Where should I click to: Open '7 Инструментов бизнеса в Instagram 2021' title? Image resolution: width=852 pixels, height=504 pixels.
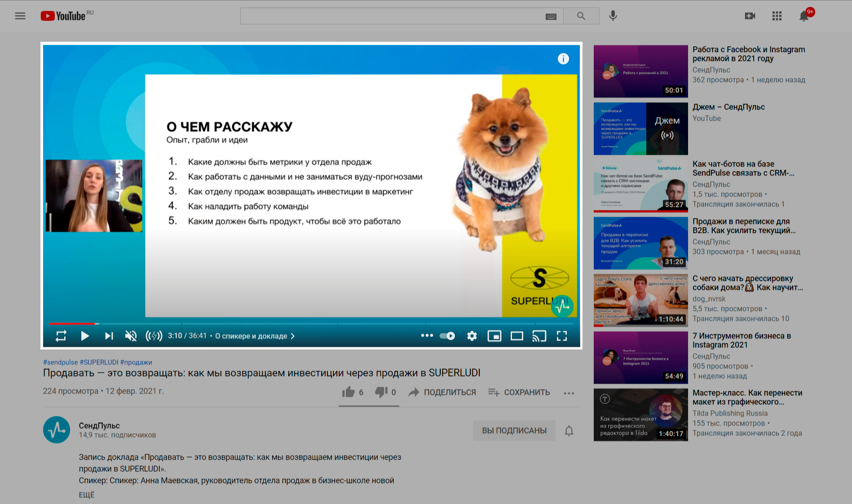click(x=742, y=340)
